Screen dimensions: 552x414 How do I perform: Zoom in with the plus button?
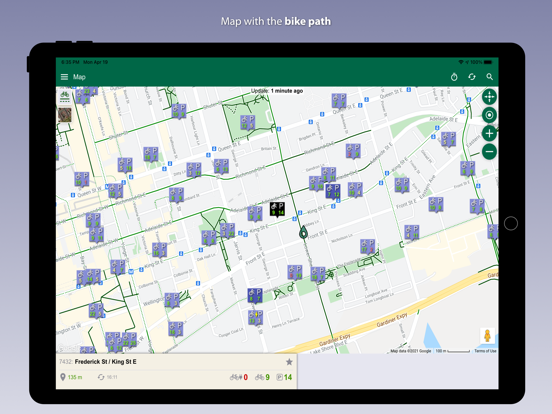(x=489, y=133)
